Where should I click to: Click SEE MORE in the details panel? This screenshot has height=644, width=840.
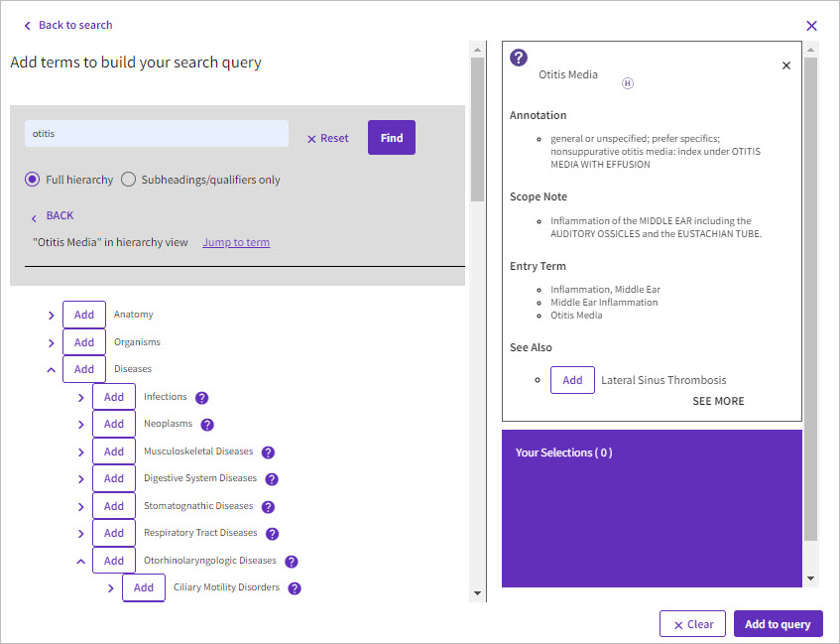pos(718,401)
